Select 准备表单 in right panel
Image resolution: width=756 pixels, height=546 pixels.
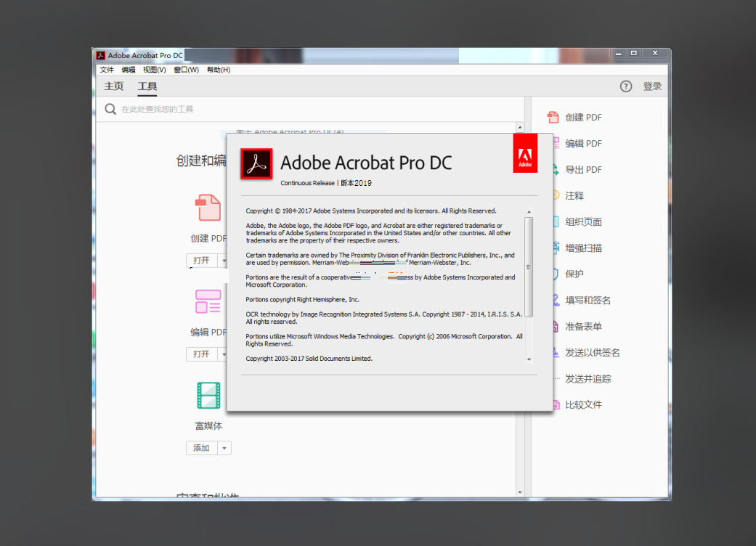click(583, 326)
